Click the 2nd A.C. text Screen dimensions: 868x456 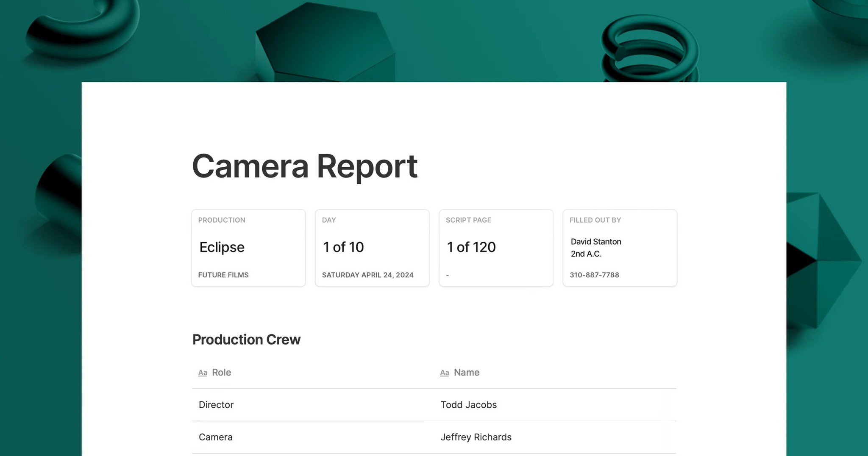pos(585,254)
